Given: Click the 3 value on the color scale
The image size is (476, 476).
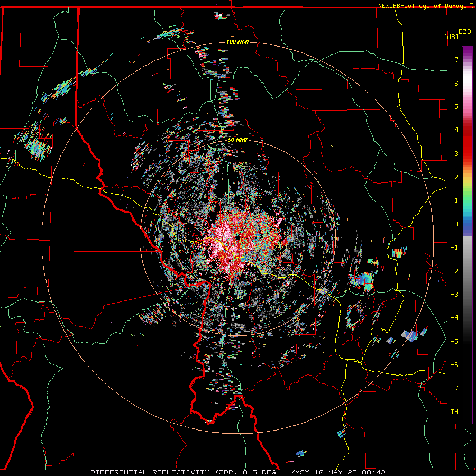Looking at the screenshot, I should pos(456,153).
